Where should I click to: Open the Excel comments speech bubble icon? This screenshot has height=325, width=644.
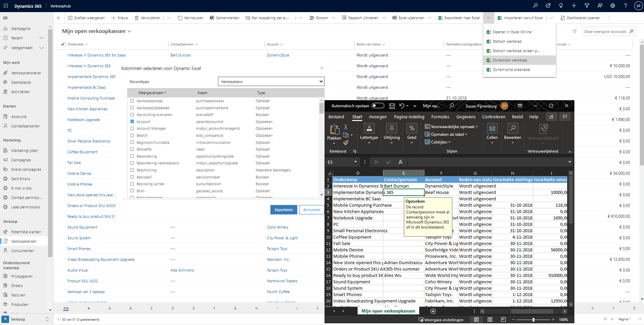pos(565,117)
